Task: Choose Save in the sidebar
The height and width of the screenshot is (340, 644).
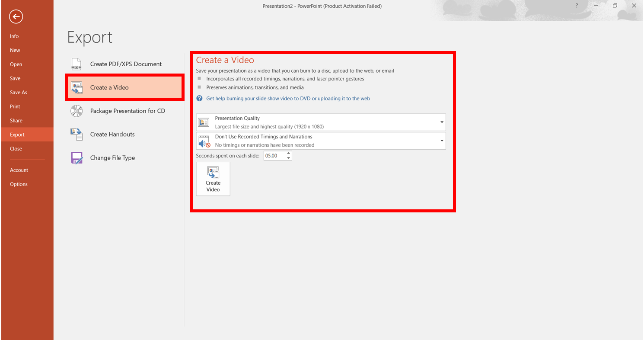Action: (27, 78)
